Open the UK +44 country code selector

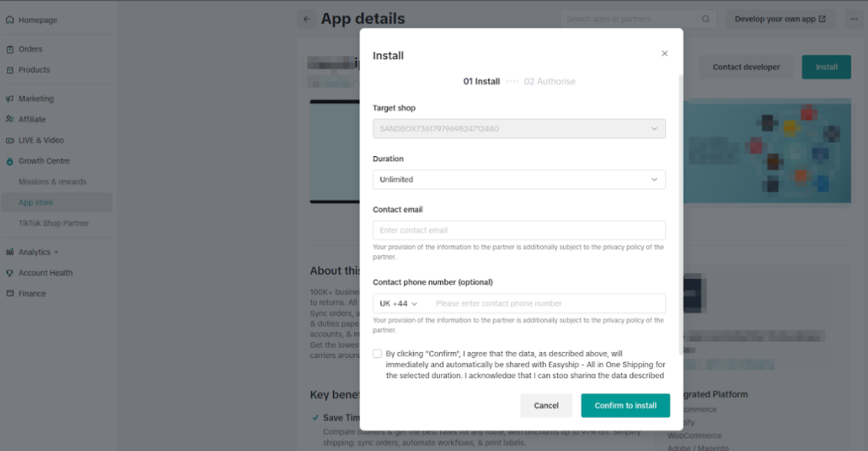click(x=398, y=303)
